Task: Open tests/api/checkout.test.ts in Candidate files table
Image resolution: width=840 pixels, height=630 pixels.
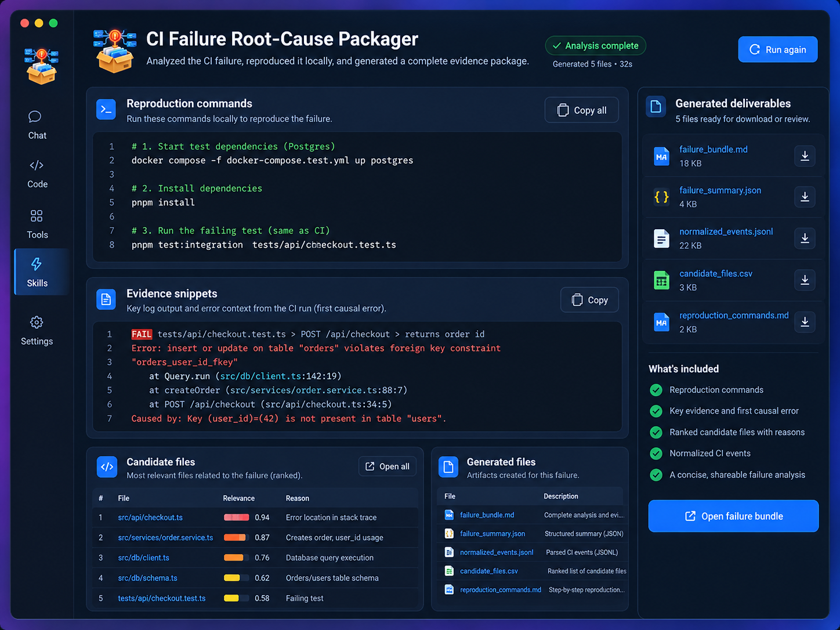Action: click(x=162, y=598)
